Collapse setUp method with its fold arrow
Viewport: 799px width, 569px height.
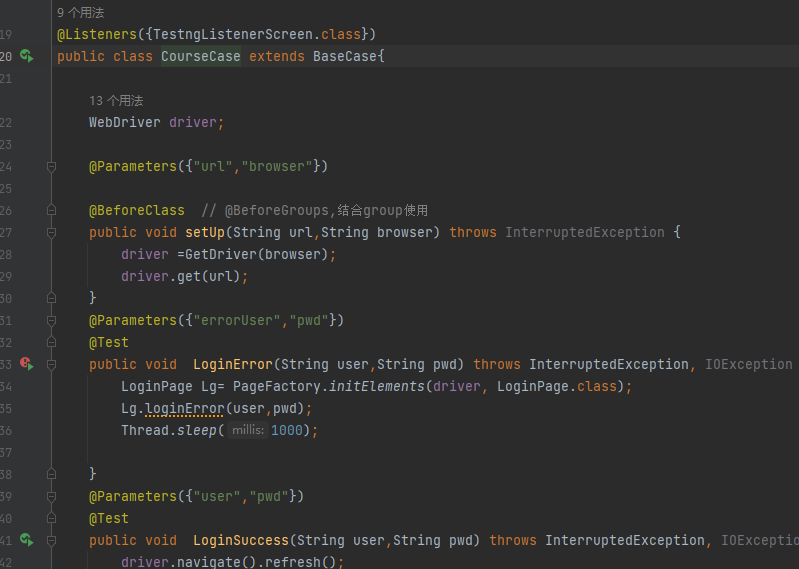[x=51, y=233]
